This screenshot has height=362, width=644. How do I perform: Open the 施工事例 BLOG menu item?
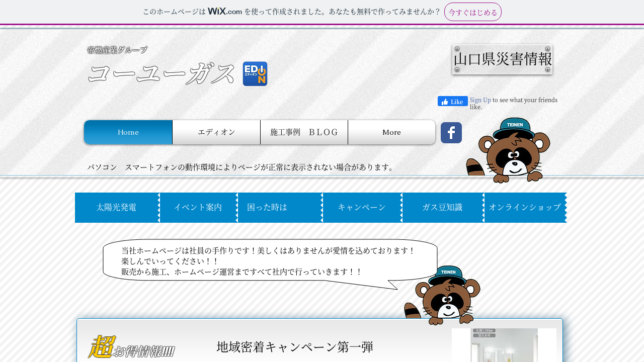[304, 132]
